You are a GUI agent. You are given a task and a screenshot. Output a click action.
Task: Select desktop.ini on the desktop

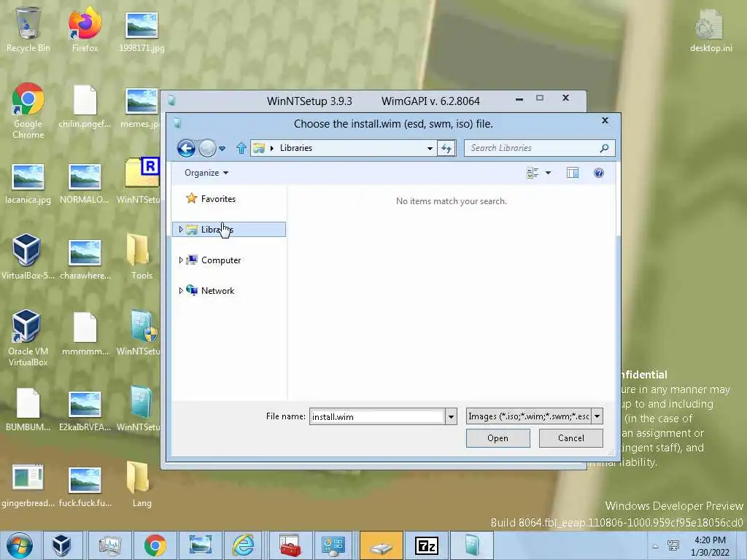coord(711,31)
